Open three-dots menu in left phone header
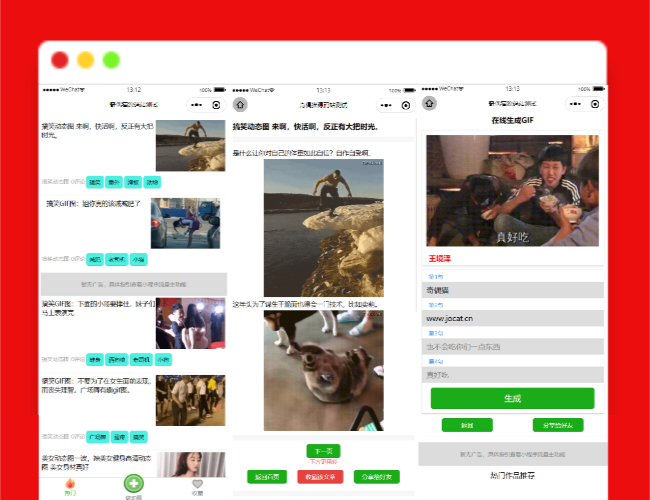This screenshot has width=650, height=500. pyautogui.click(x=195, y=104)
